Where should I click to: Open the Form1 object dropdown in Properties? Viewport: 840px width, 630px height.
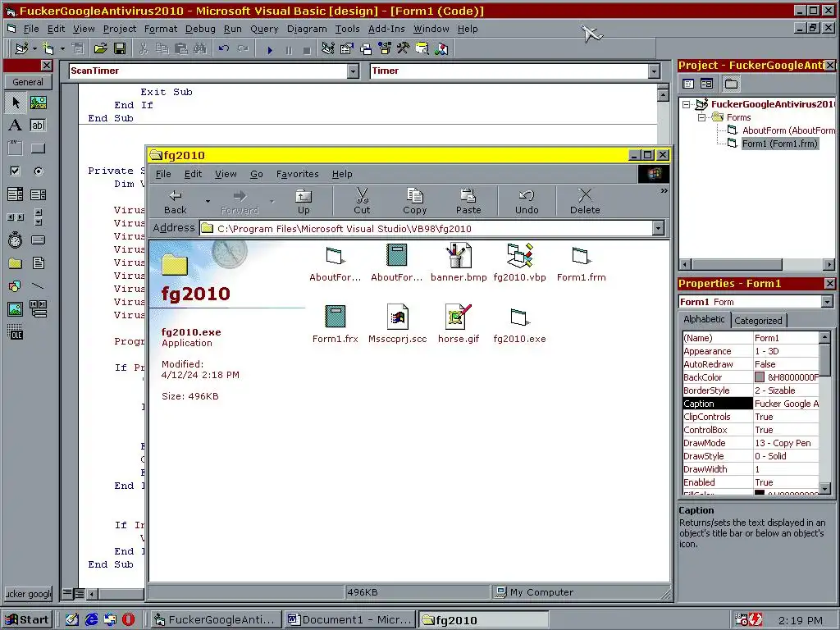click(x=827, y=302)
